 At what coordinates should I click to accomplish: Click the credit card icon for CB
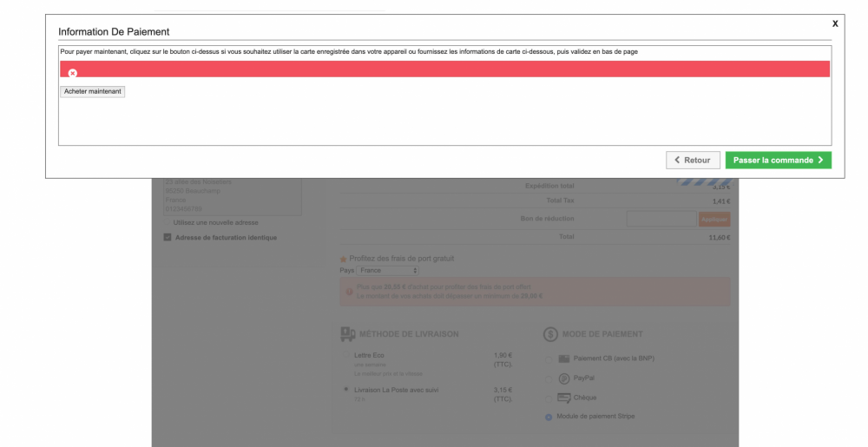pos(564,358)
